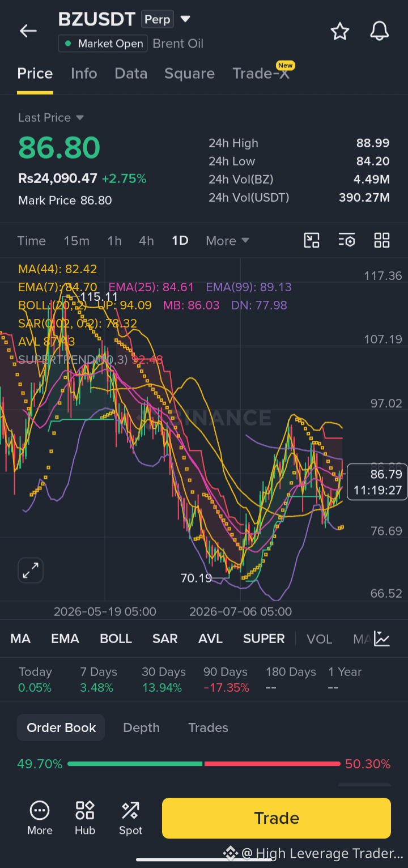Tap the MA(44): 82.42 indicator label
This screenshot has width=408, height=868.
[57, 269]
